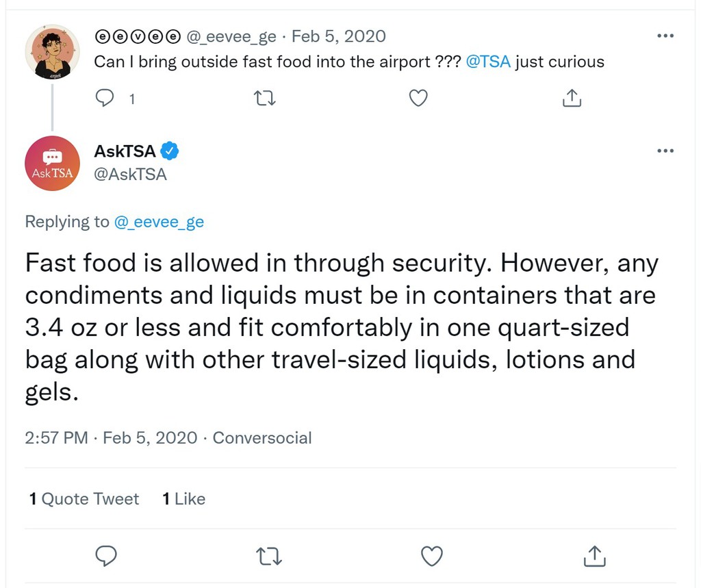View the 1 Quote Tweet
This screenshot has height=588, width=701.
[x=84, y=499]
